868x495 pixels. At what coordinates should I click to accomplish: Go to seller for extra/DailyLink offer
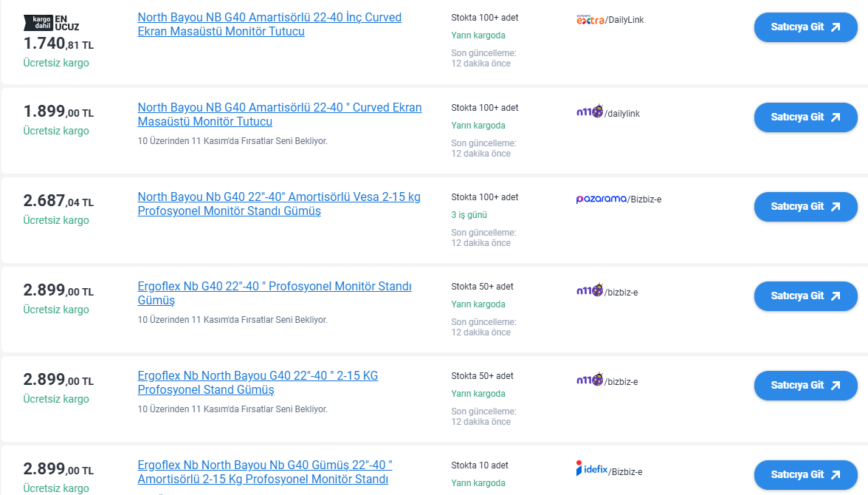point(805,27)
